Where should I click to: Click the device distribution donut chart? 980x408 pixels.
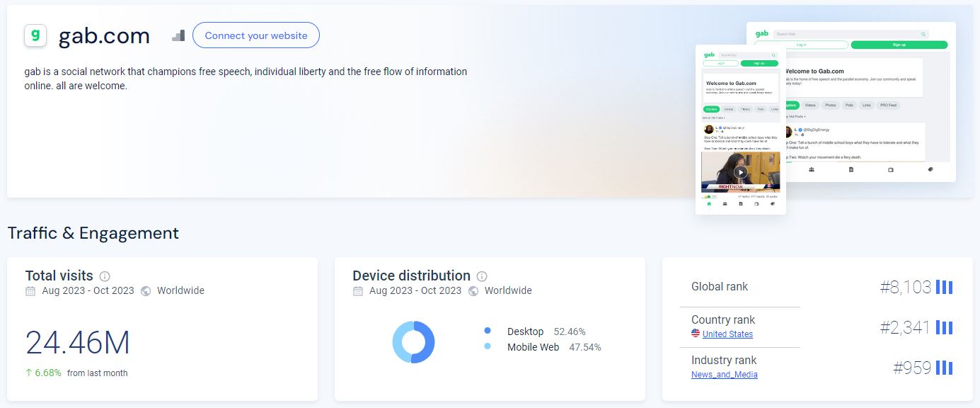[413, 342]
